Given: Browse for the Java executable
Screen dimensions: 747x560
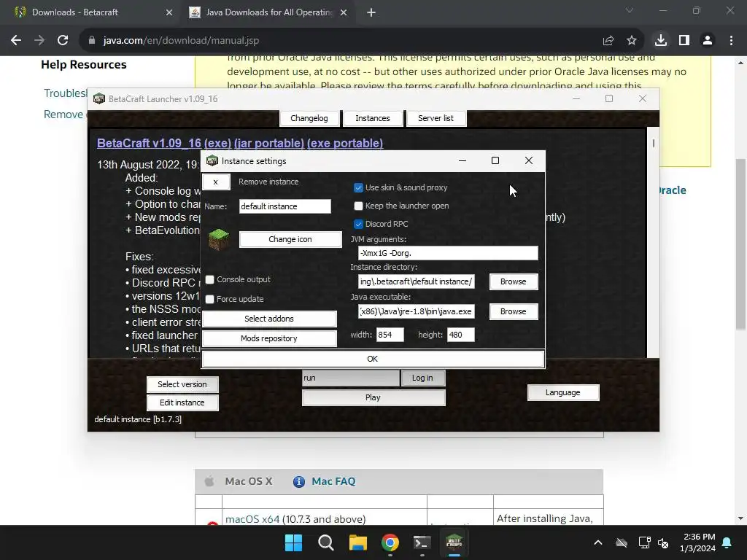Looking at the screenshot, I should (514, 311).
